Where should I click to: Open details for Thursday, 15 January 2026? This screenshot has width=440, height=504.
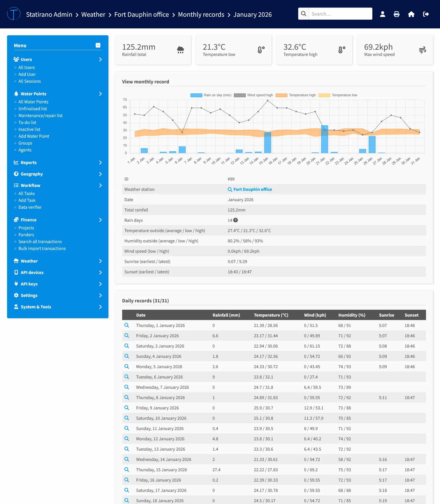point(127,469)
